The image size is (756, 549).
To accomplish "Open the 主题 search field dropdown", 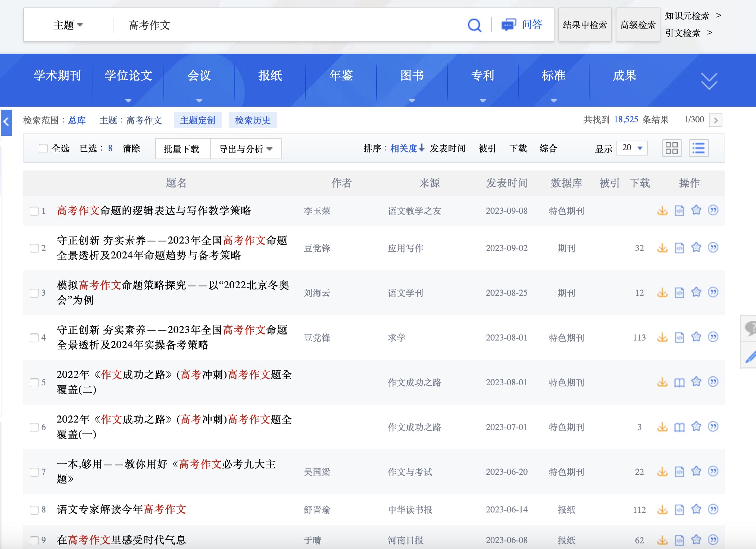I will tap(68, 25).
